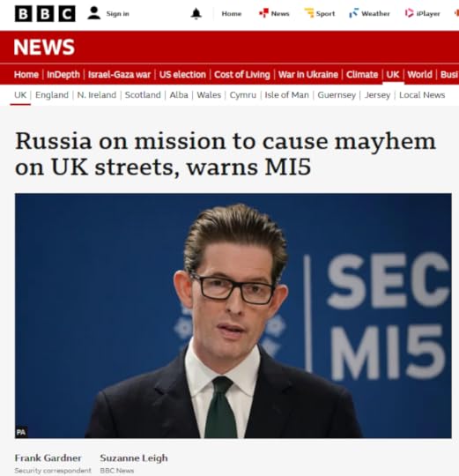Open the iPlayer icon

pyautogui.click(x=410, y=13)
